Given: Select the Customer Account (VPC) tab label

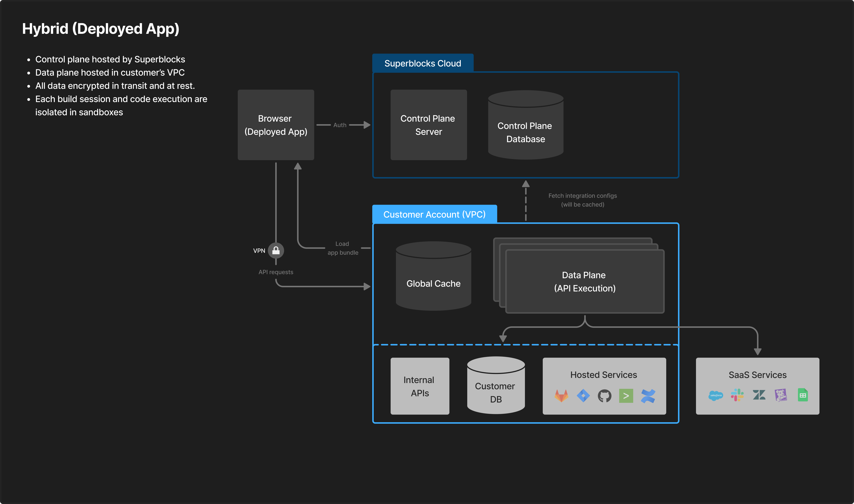Looking at the screenshot, I should 434,215.
